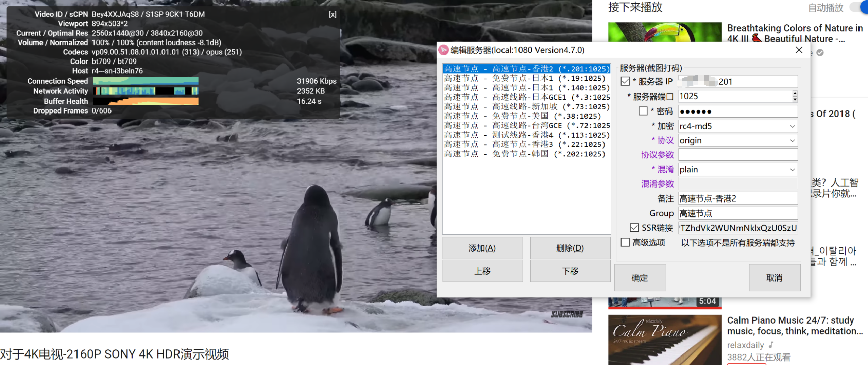Screen dimensions: 868x365
Task: Enable the 密码 password checkbox
Action: click(643, 111)
